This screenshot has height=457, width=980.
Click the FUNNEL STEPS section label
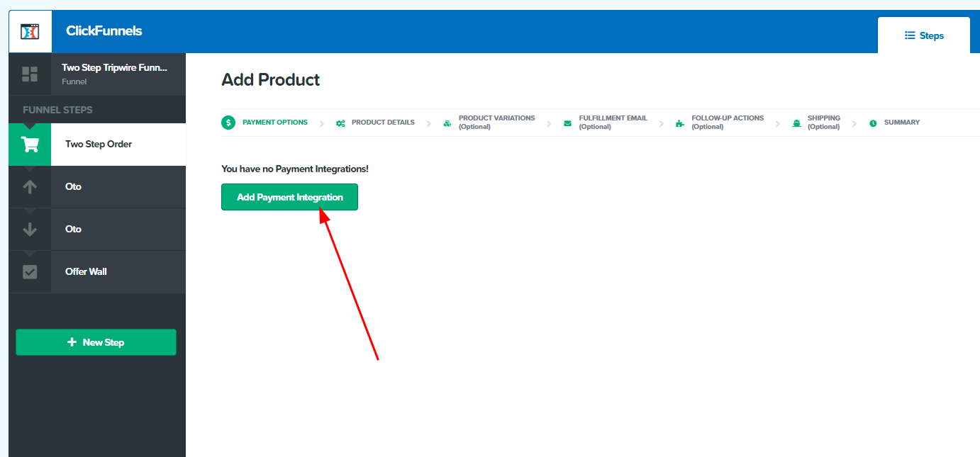57,110
